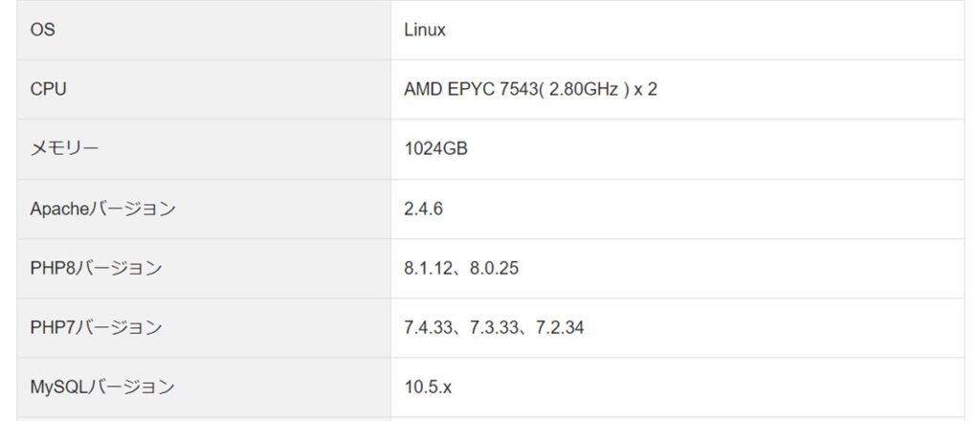Screen dimensions: 980x421
Task: Select the 2.4.6 Apache version value
Action: point(423,209)
